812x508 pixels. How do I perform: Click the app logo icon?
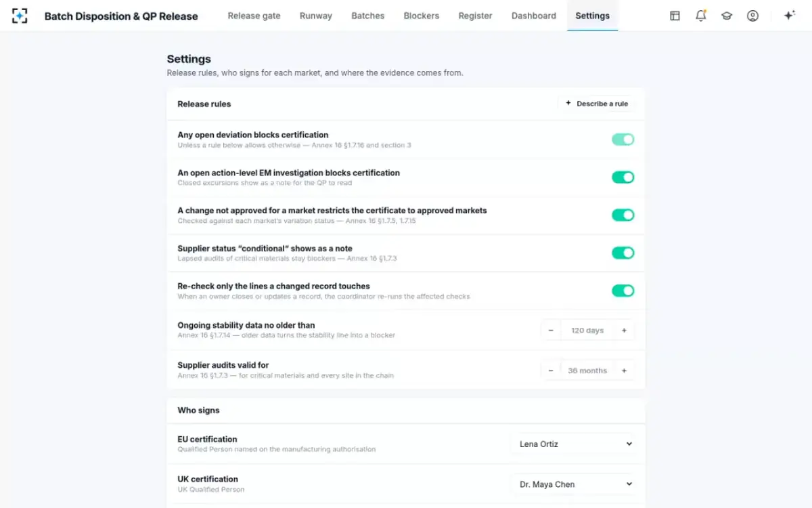coord(20,16)
